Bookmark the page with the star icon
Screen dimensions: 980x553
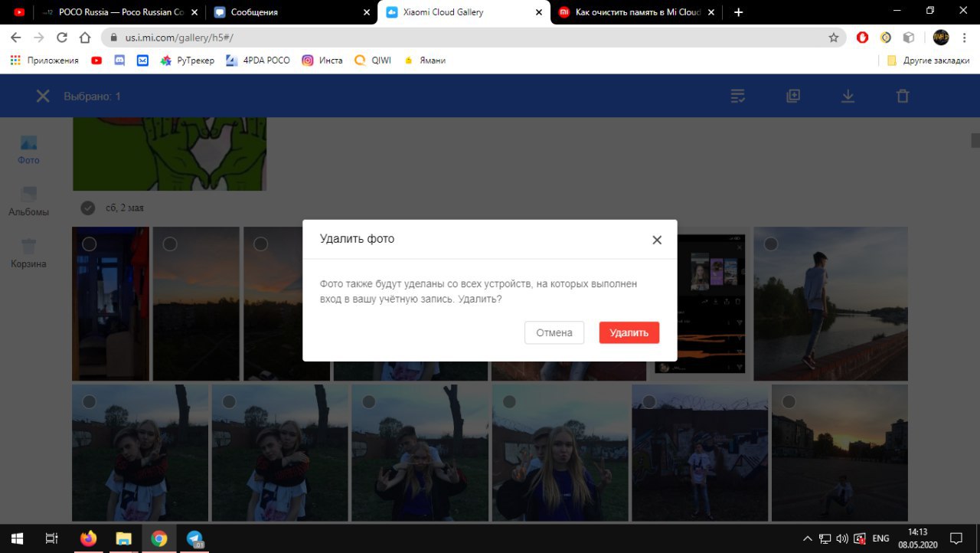point(833,37)
